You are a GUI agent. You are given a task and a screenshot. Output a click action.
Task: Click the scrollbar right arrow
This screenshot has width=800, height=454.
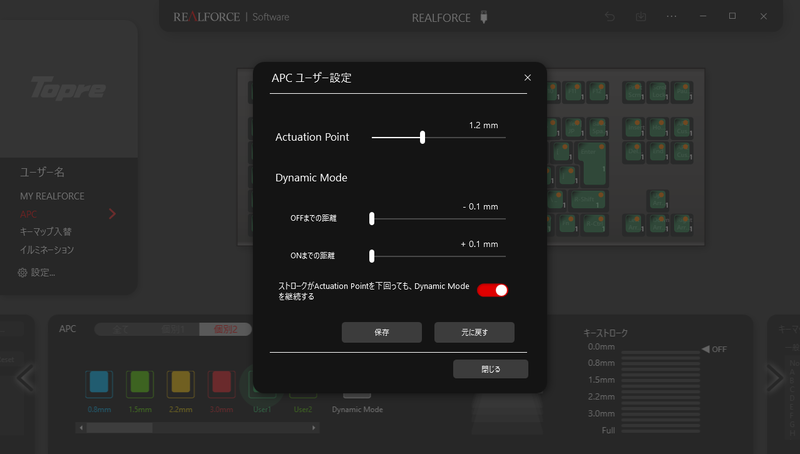[314, 428]
